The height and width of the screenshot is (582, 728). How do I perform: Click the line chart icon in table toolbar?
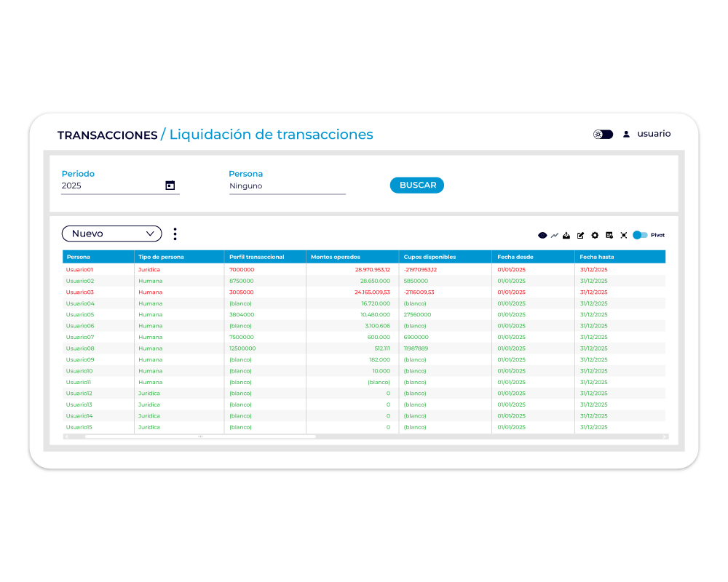point(554,235)
